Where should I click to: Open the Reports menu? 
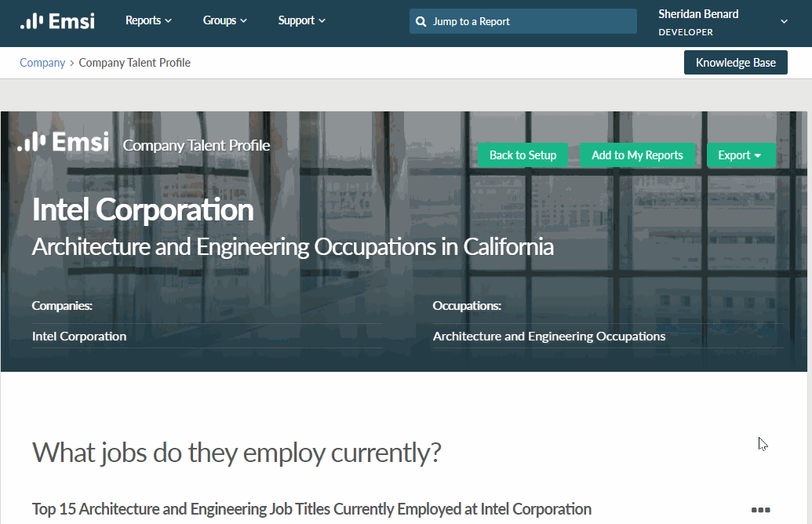148,20
